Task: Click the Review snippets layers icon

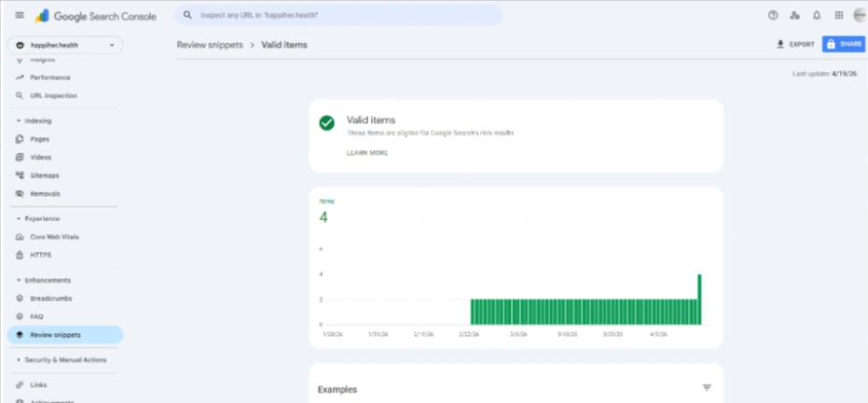Action: (x=20, y=335)
